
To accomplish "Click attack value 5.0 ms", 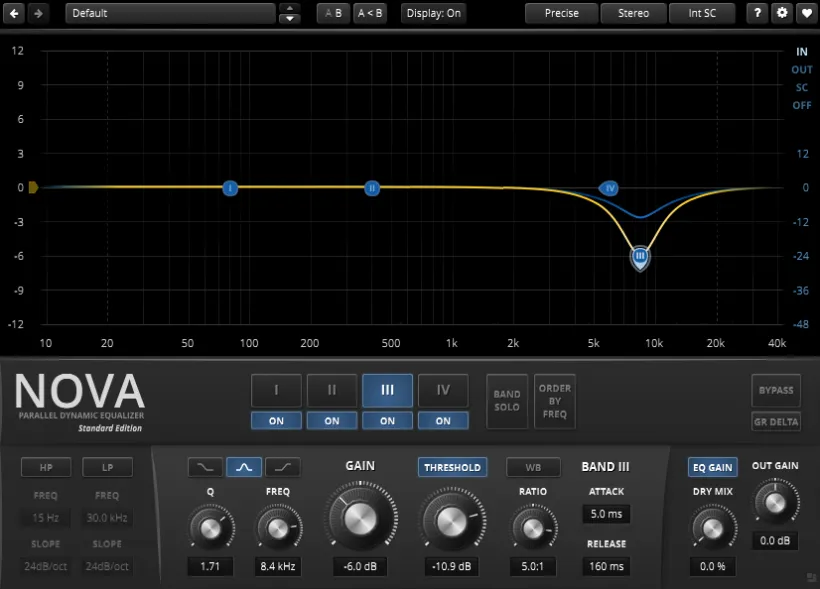I will (x=606, y=514).
